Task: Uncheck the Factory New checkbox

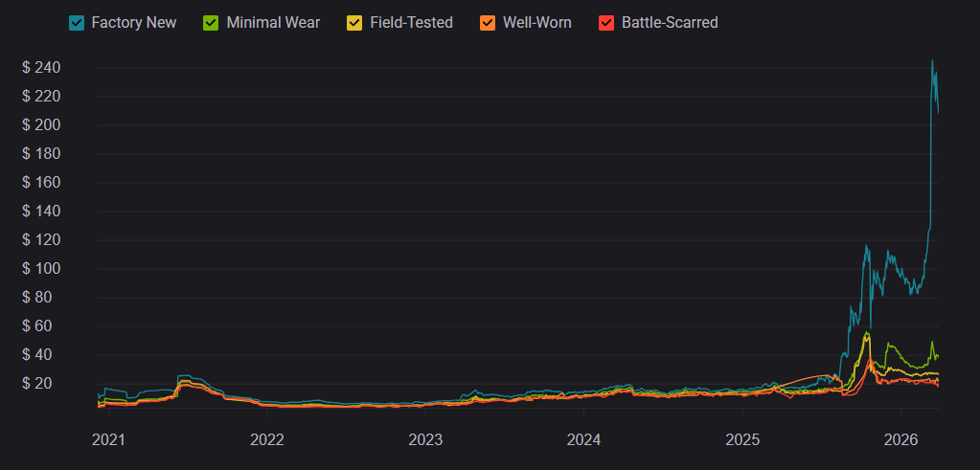Action: coord(77,22)
